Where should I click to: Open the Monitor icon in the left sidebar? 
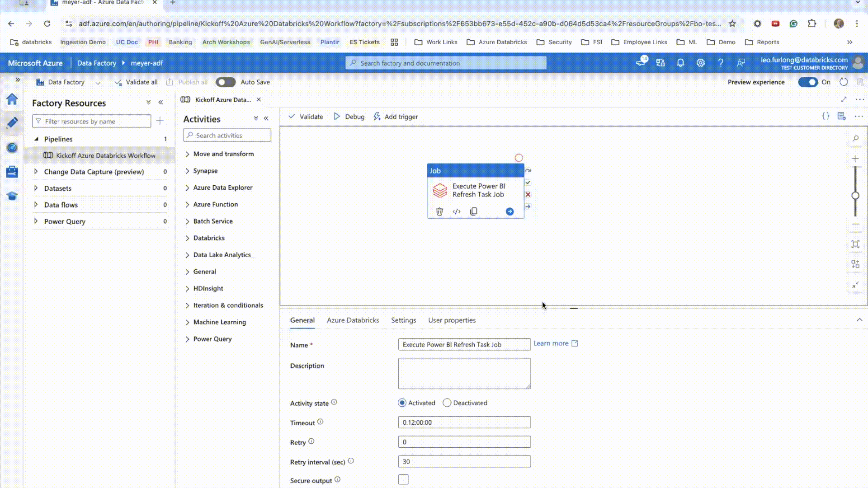[12, 147]
